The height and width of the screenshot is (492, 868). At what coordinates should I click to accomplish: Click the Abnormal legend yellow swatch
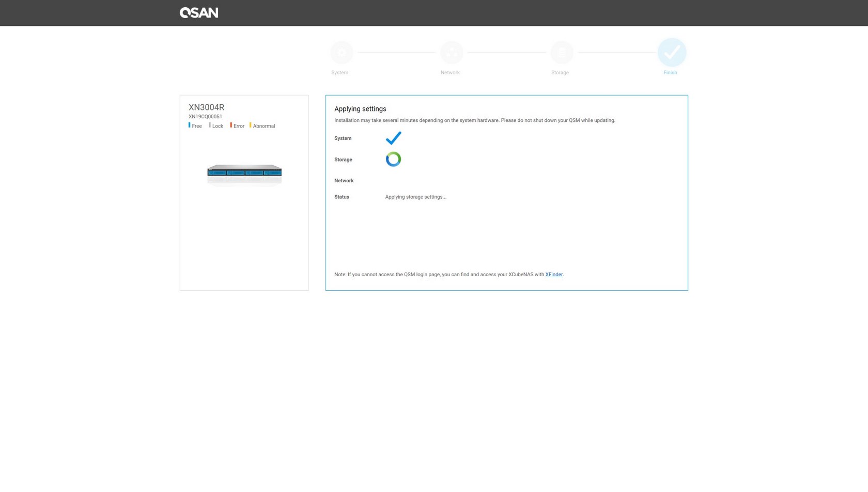[251, 125]
